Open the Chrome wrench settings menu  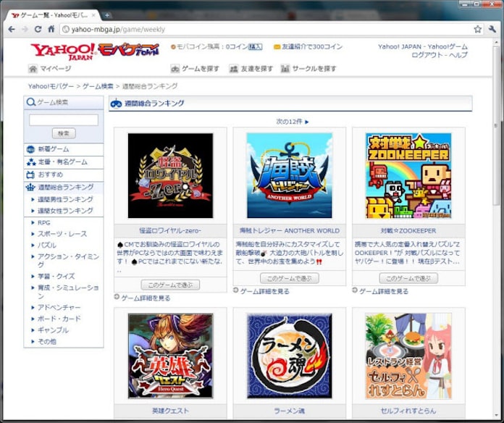point(492,29)
